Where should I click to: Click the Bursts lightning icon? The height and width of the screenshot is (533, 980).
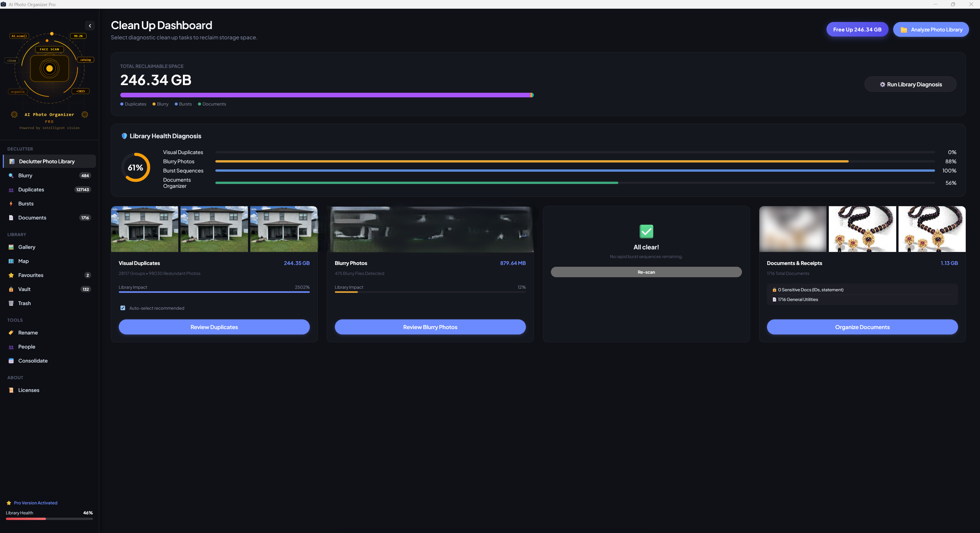[x=11, y=204]
